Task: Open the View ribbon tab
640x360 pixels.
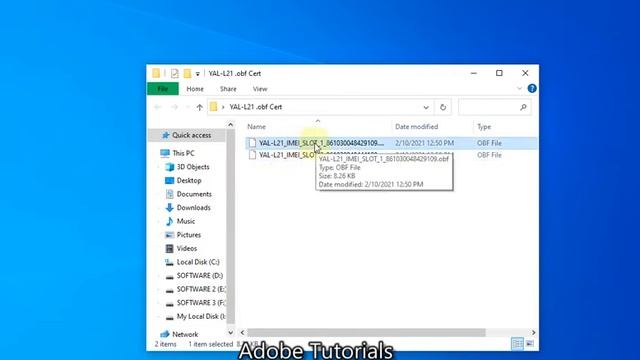Action: click(x=260, y=89)
